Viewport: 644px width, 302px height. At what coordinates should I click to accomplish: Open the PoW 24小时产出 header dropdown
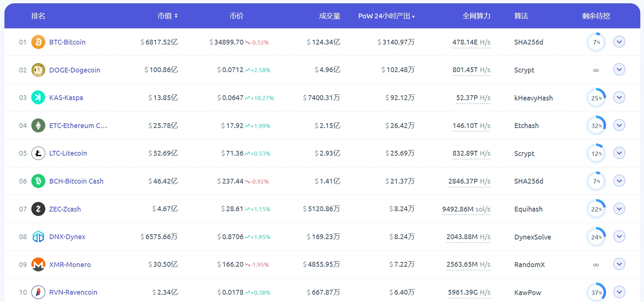(386, 16)
